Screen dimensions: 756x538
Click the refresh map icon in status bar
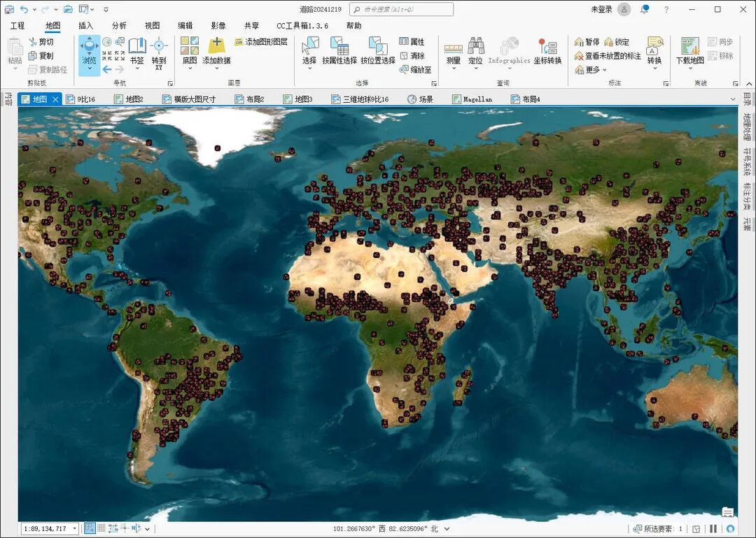tap(730, 529)
